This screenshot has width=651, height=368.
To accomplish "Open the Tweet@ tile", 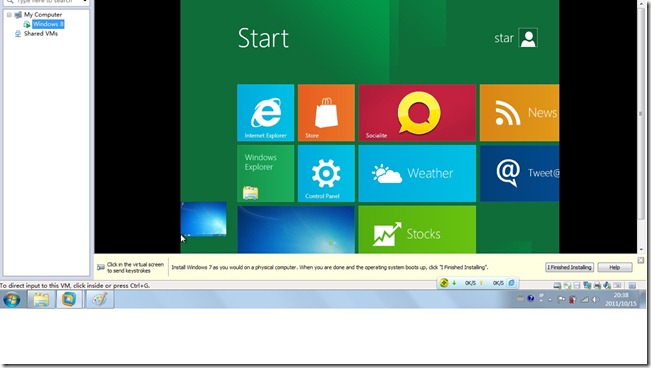I will (x=519, y=173).
